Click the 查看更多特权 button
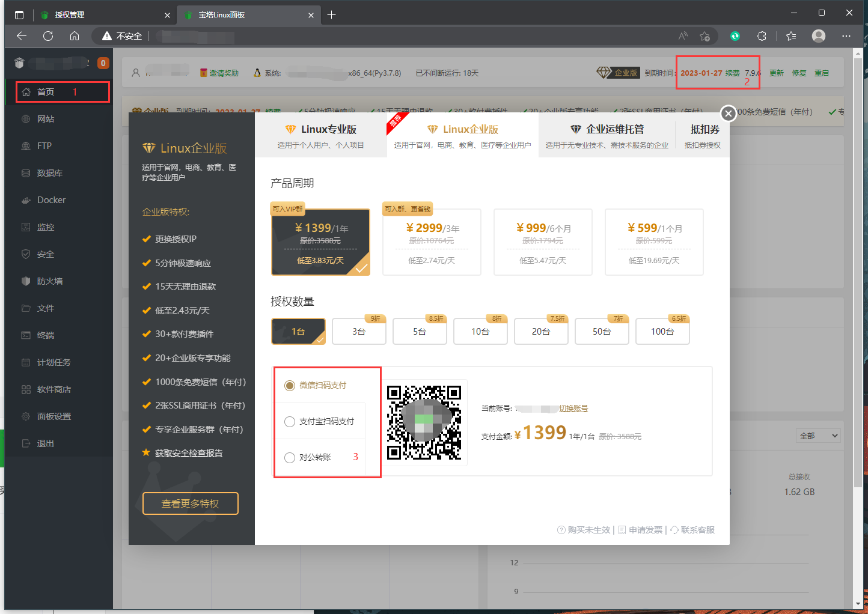 (191, 503)
